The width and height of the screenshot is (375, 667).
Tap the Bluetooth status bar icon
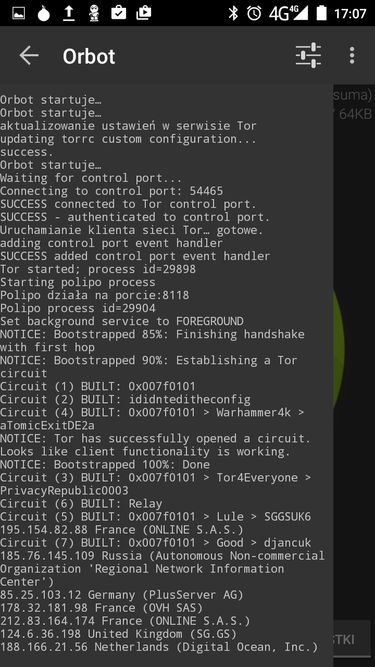click(x=233, y=13)
